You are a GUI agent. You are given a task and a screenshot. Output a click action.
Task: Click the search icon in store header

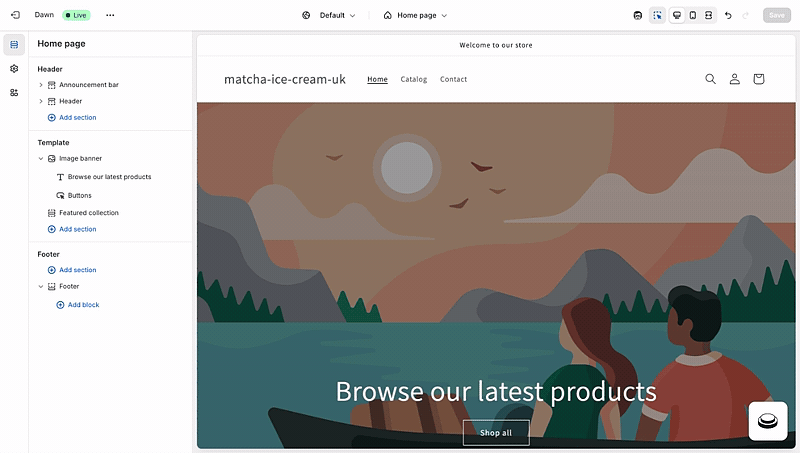click(x=710, y=79)
